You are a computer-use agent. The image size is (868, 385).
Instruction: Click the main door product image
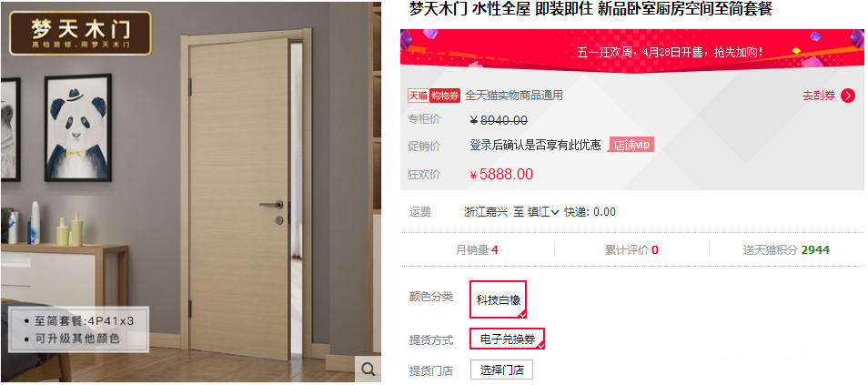[x=191, y=192]
